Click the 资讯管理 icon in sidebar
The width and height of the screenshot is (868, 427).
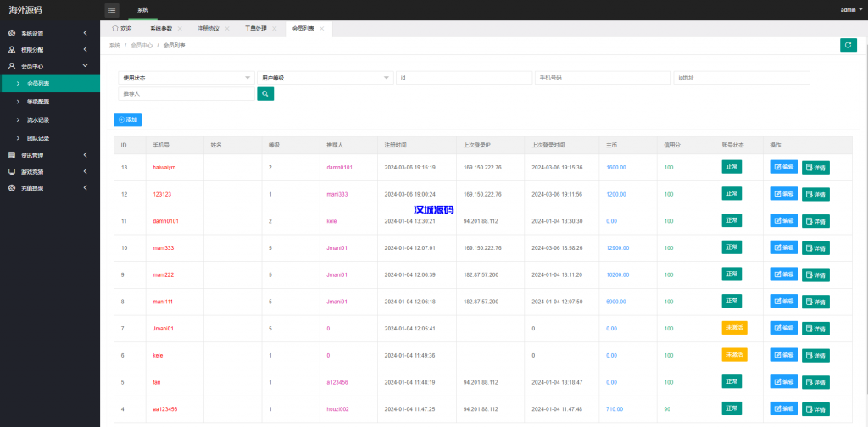[12, 155]
